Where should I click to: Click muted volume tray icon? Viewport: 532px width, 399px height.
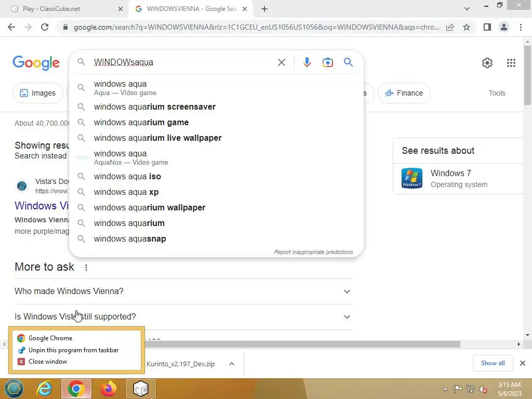pos(483,389)
